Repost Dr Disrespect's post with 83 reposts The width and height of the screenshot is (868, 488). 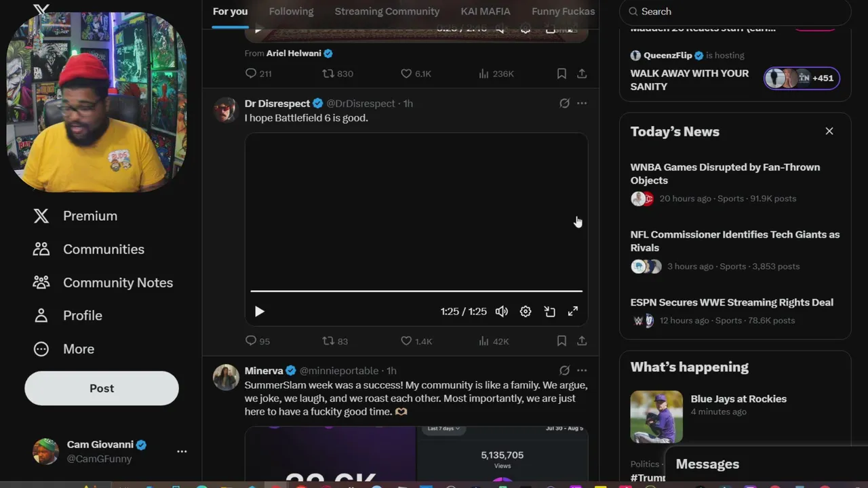334,341
